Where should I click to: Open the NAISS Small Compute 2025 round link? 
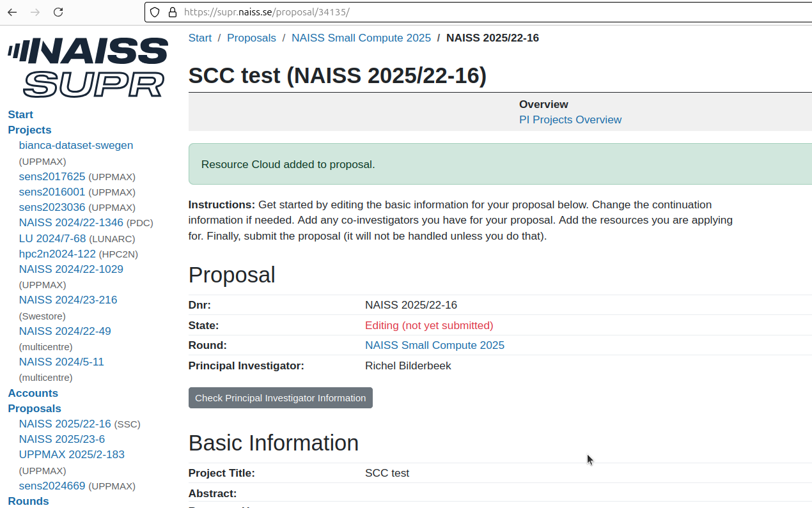coord(434,345)
